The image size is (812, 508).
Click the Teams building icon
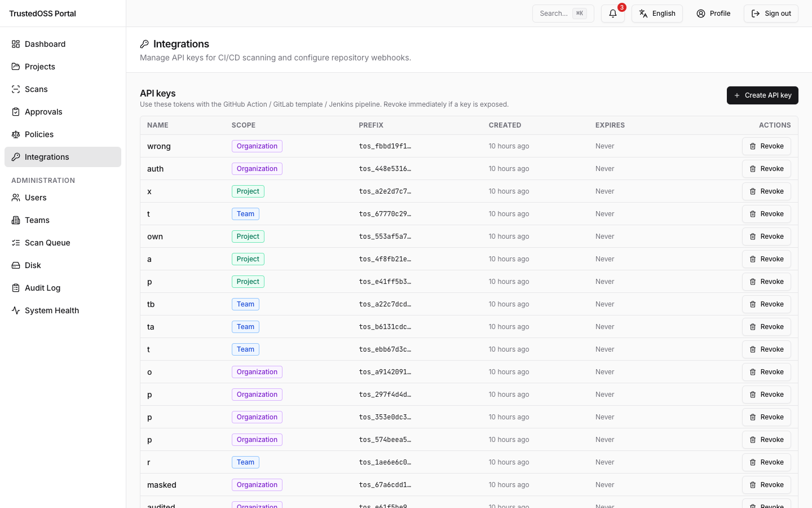pos(16,220)
